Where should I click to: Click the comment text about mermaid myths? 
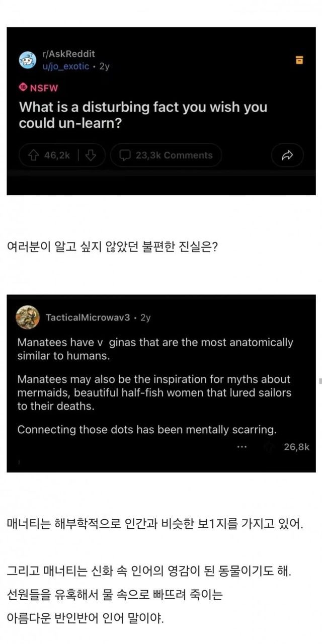pos(154,392)
